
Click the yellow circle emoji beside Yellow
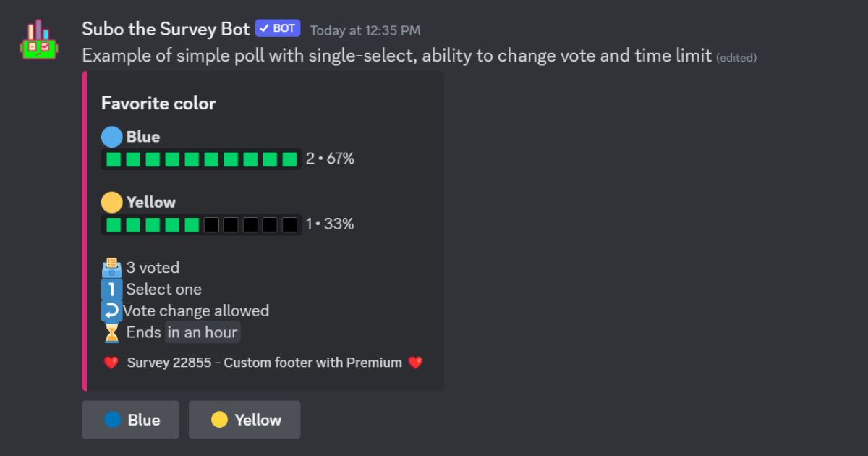point(112,202)
